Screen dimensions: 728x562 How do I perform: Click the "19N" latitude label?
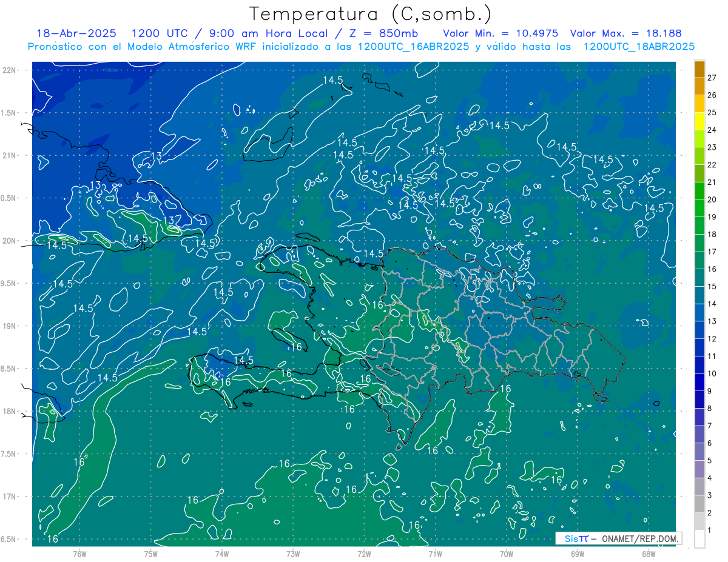click(10, 326)
